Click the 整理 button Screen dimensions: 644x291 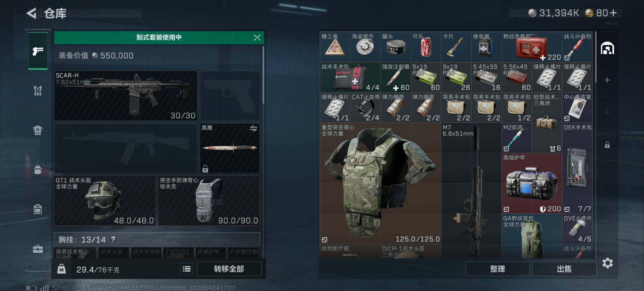click(x=498, y=269)
